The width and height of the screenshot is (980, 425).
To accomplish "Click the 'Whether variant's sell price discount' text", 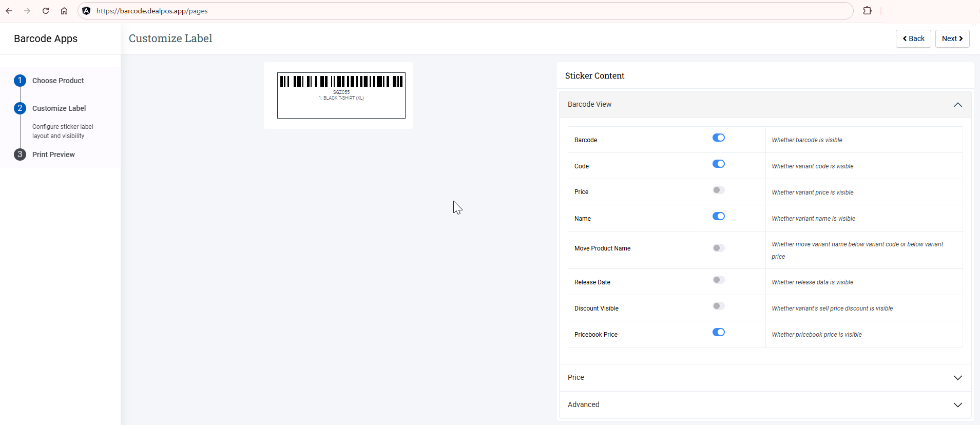I will click(832, 308).
